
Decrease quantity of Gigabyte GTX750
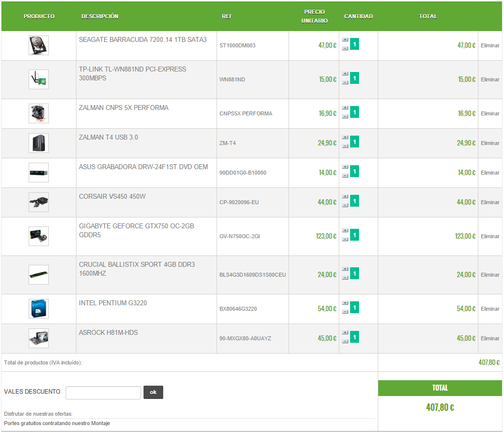click(345, 239)
